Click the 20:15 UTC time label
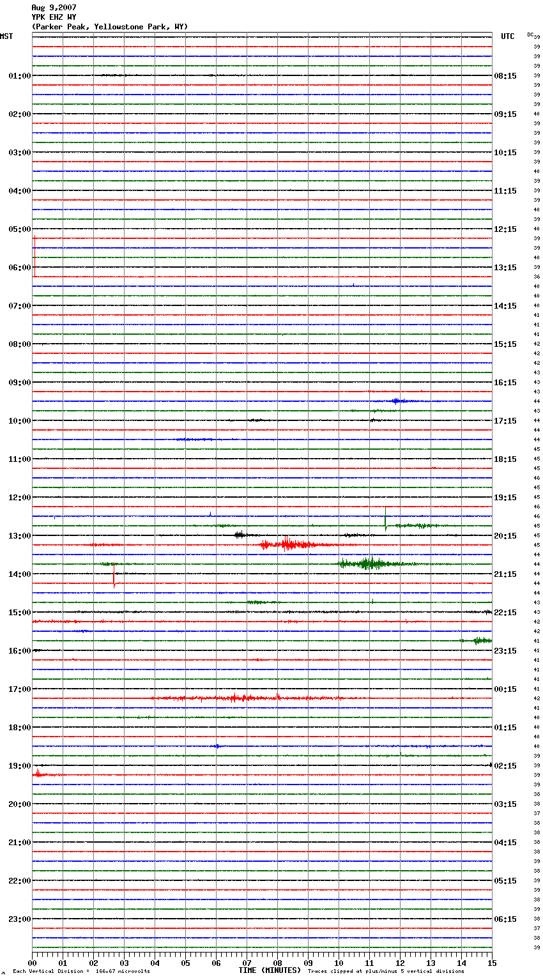The height and width of the screenshot is (980, 543). click(505, 536)
